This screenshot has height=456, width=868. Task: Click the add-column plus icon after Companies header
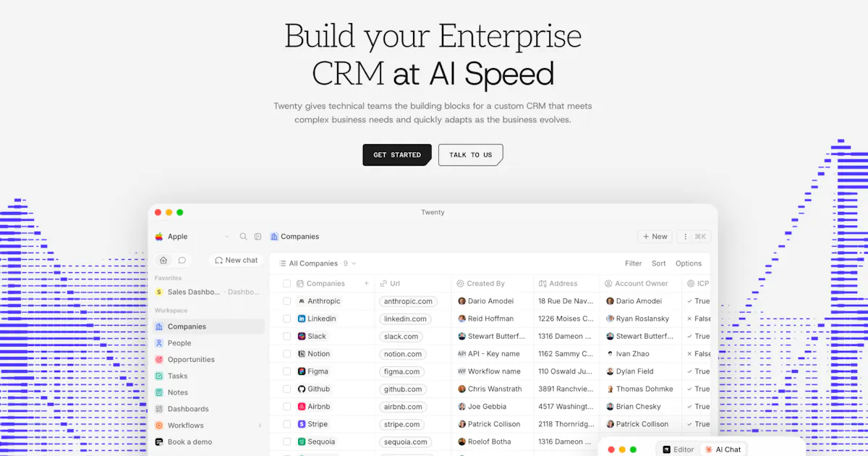point(366,284)
